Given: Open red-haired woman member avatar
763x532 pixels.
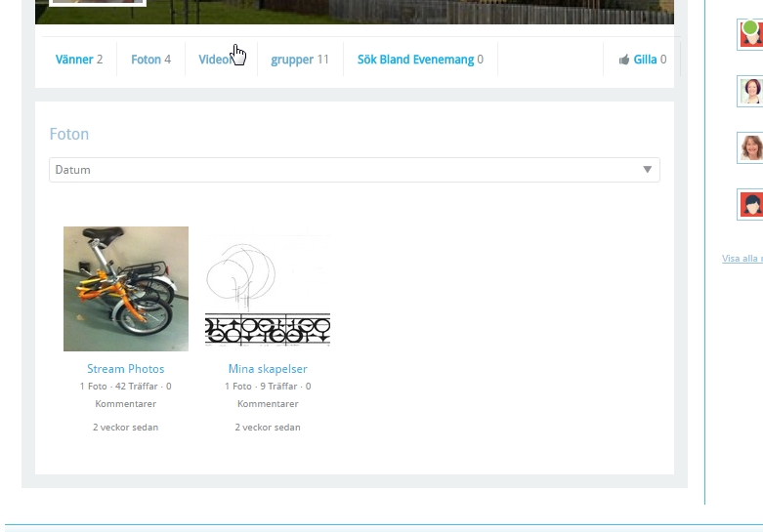Looking at the screenshot, I should [x=750, y=92].
